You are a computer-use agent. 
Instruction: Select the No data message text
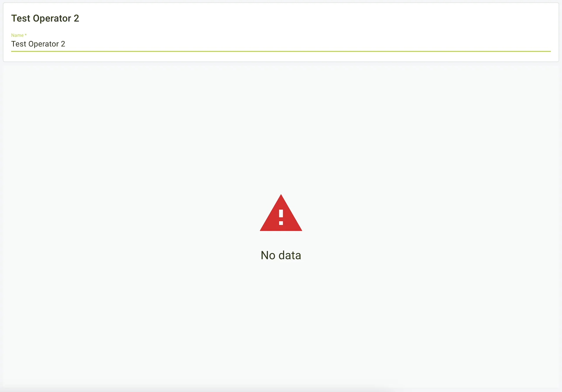click(x=281, y=255)
